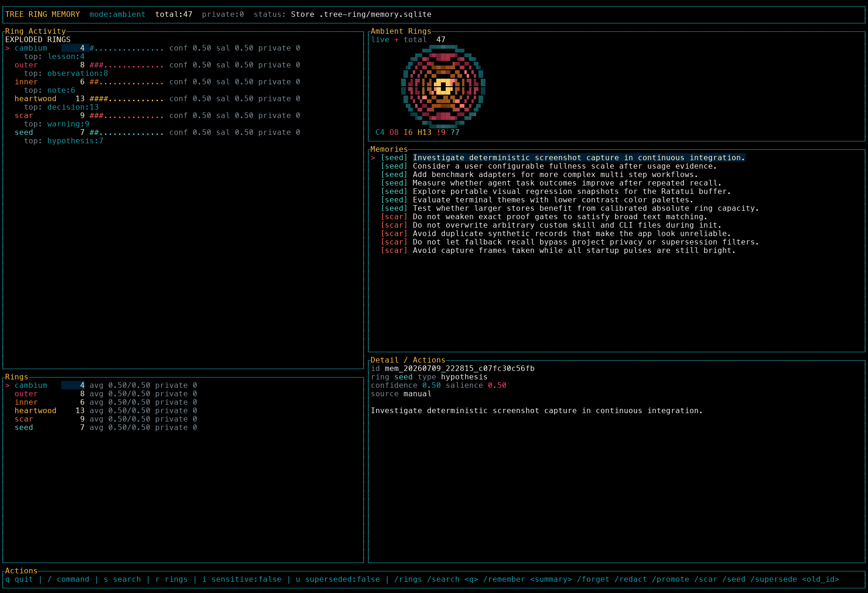Click 'top: hypothesis:7' under seed

click(x=64, y=141)
